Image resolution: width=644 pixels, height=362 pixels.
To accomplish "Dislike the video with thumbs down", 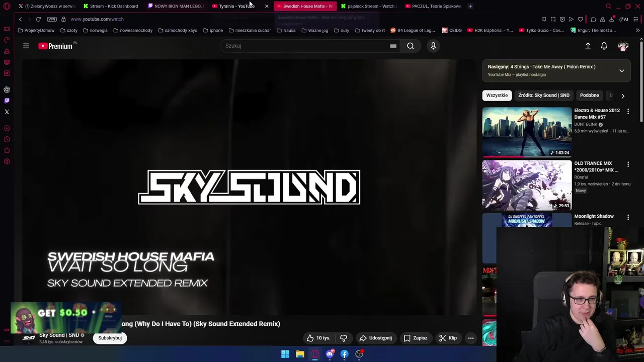I will click(x=344, y=338).
